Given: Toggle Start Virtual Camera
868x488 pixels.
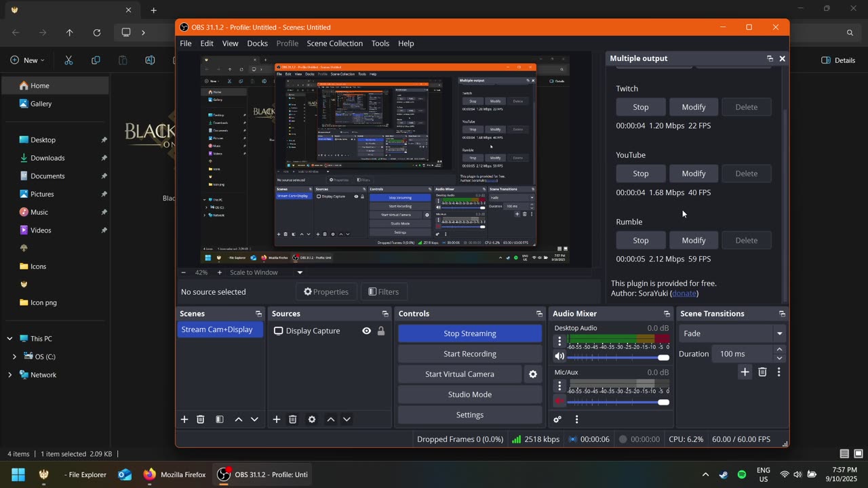Looking at the screenshot, I should pos(460,374).
